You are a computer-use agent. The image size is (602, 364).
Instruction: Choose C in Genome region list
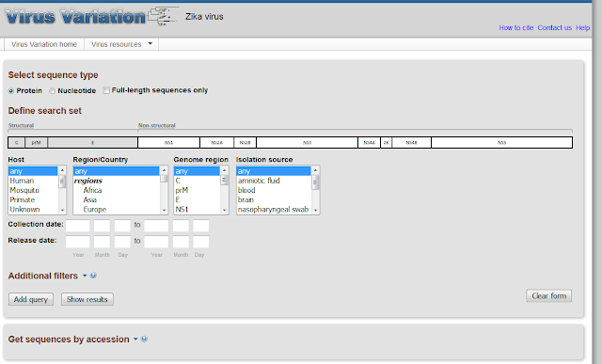[x=197, y=181]
